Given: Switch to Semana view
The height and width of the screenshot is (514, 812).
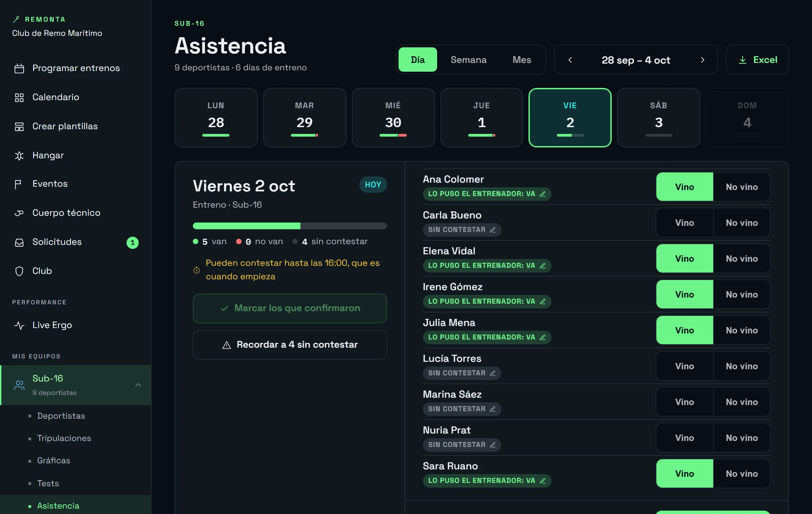Looking at the screenshot, I should (x=469, y=60).
